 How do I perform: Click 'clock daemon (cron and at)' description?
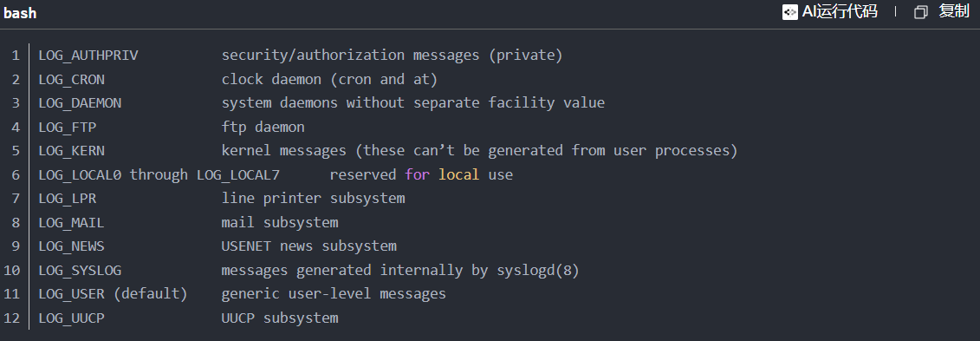[329, 80]
